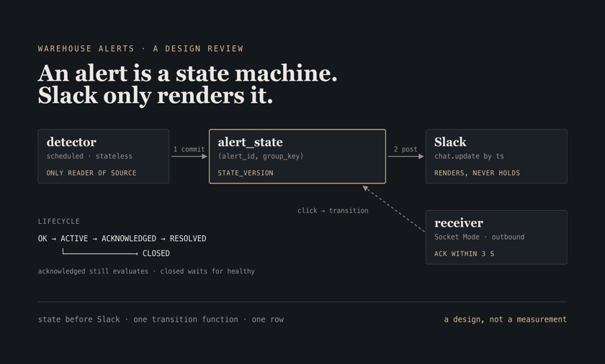Click the 'click → transition' label
Image resolution: width=605 pixels, height=364 pixels.
point(333,211)
